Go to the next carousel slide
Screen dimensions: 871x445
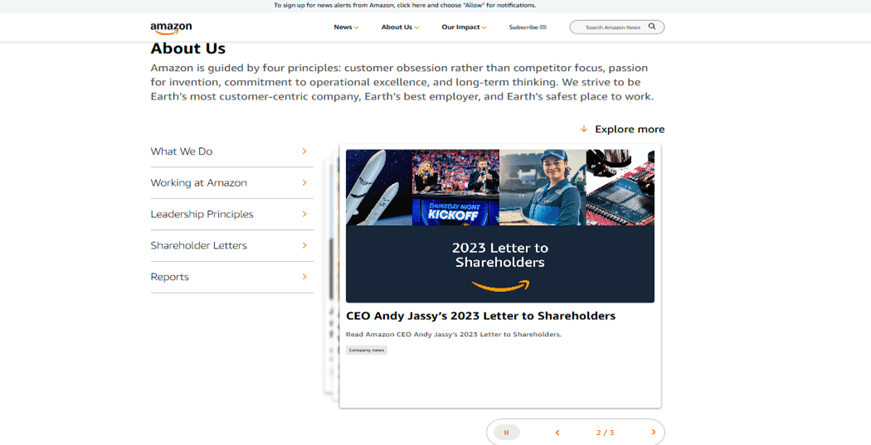click(653, 432)
